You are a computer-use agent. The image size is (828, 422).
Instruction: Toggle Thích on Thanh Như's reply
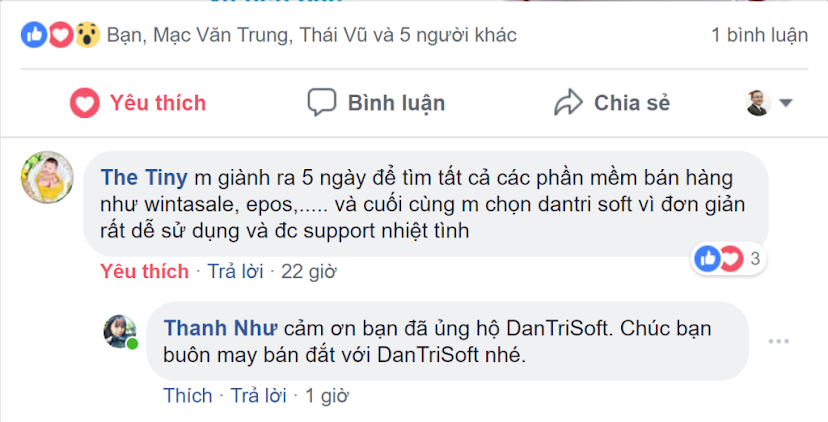187,396
